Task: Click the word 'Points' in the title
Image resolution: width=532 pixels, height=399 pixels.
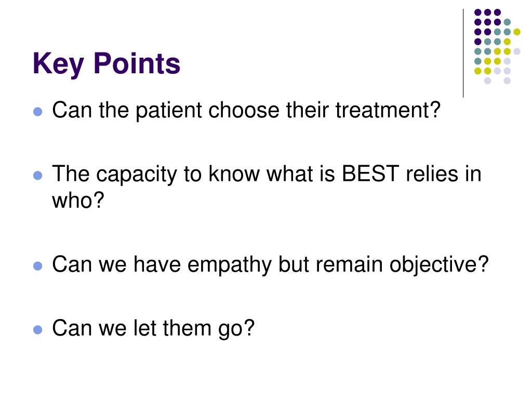Action: coord(137,63)
